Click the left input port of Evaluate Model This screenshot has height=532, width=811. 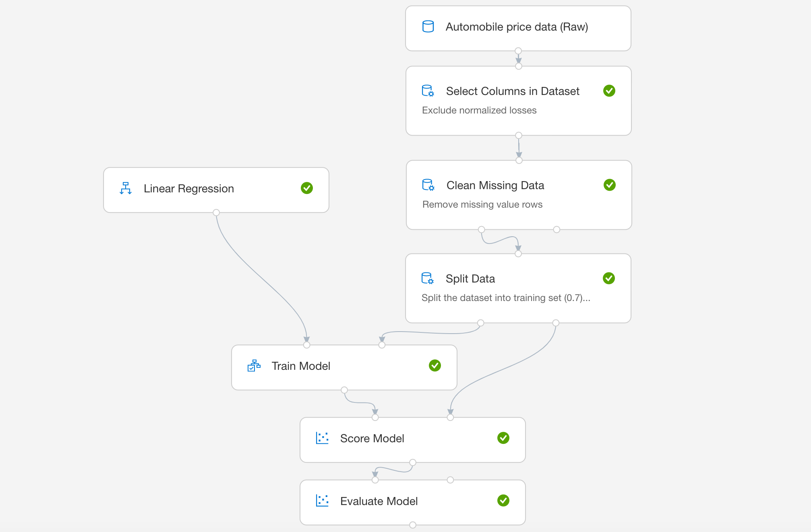click(375, 480)
